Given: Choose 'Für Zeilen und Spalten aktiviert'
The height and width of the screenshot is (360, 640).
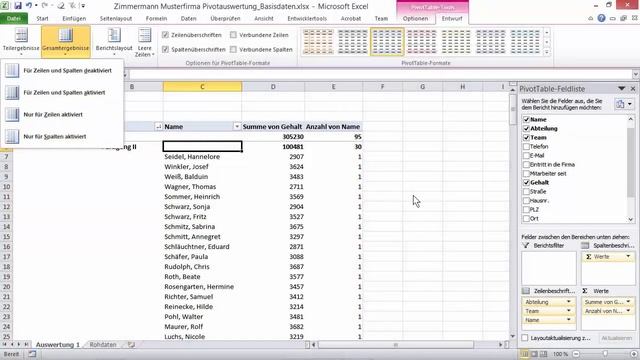Looking at the screenshot, I should pos(62,93).
